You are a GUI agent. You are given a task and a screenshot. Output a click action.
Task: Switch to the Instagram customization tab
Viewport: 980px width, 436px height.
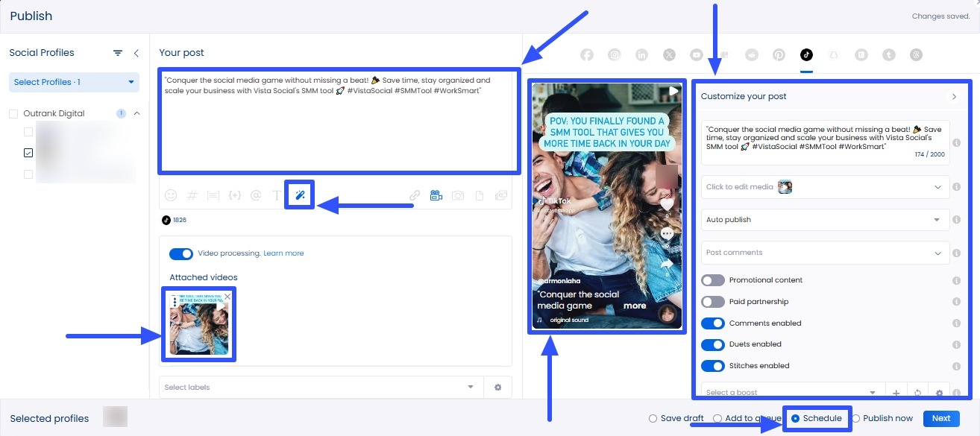(614, 54)
